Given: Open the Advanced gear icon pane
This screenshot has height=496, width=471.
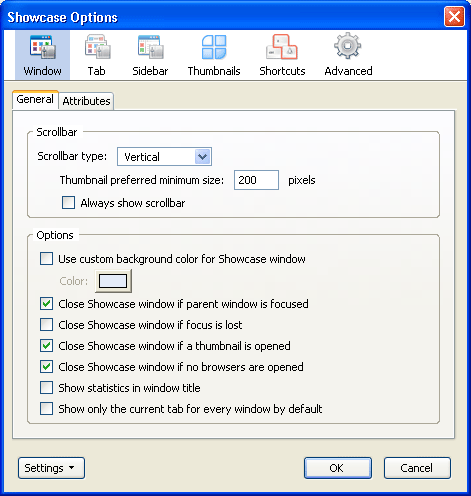Looking at the screenshot, I should tap(348, 55).
